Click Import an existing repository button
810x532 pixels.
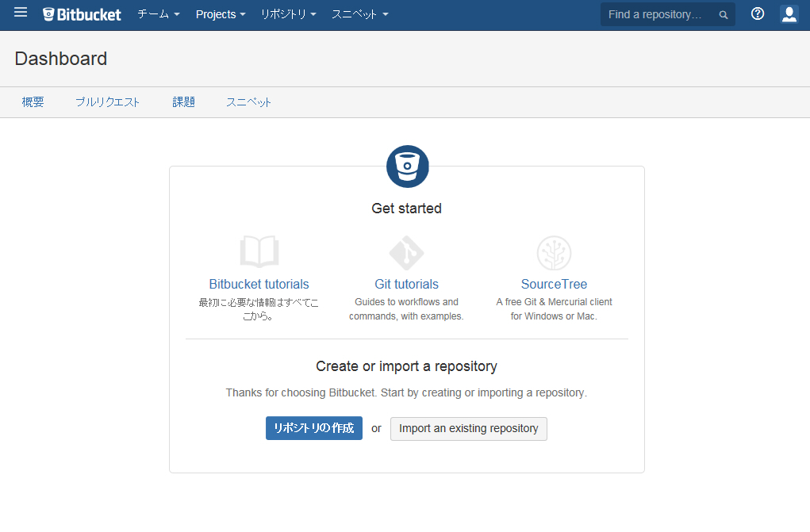tap(469, 429)
